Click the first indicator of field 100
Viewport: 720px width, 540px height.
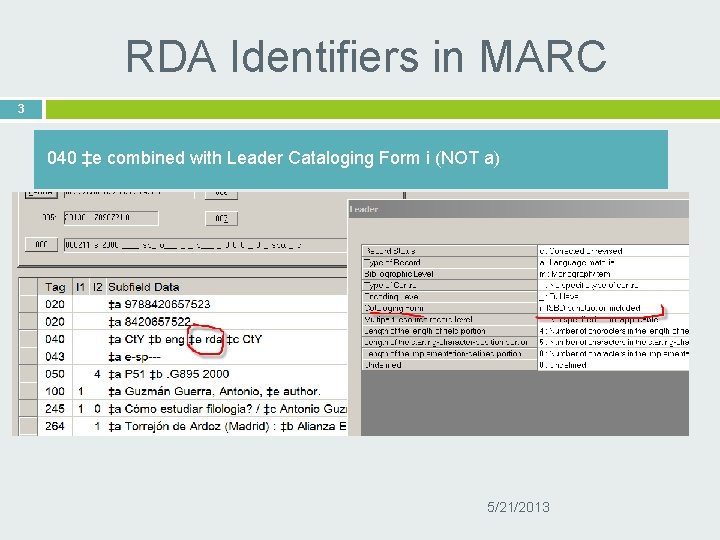[81, 391]
